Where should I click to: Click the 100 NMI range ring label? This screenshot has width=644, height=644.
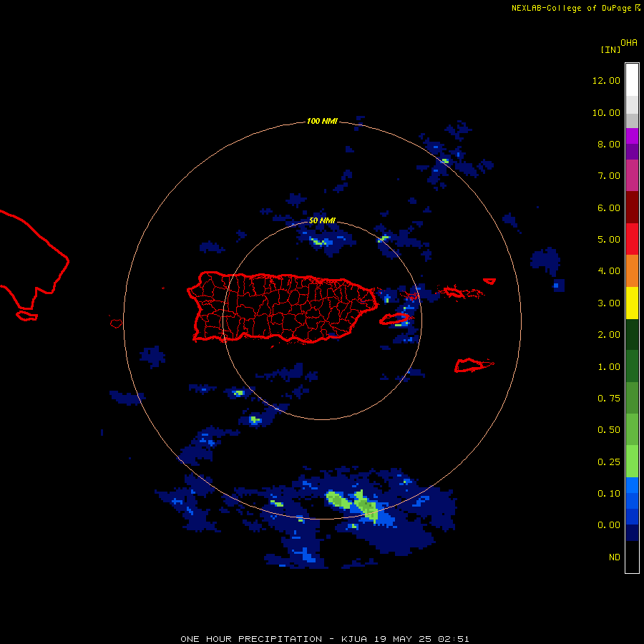click(x=322, y=121)
